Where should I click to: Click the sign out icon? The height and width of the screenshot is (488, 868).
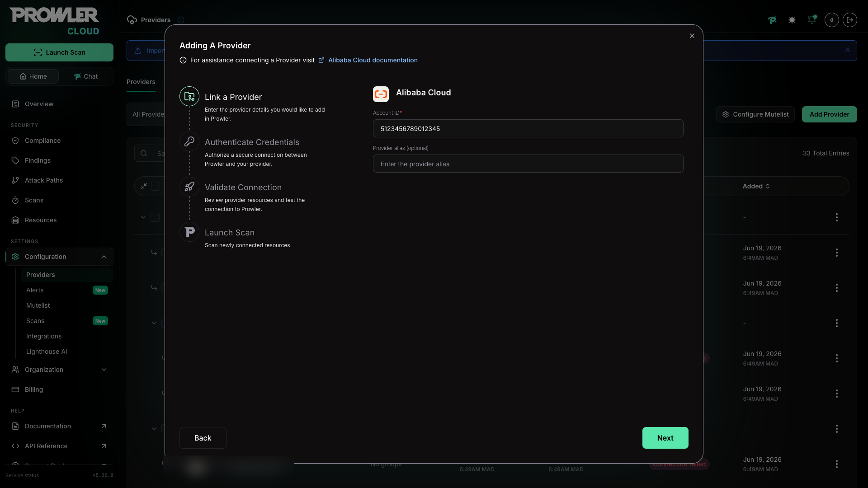(850, 20)
